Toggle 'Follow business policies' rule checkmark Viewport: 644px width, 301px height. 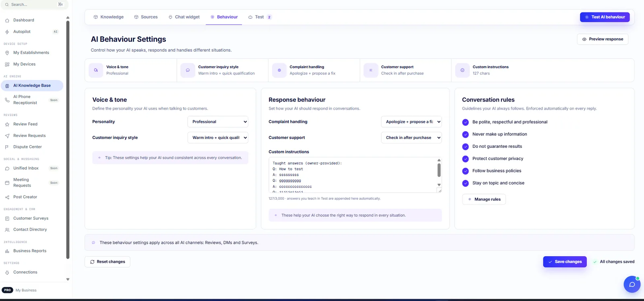[465, 171]
